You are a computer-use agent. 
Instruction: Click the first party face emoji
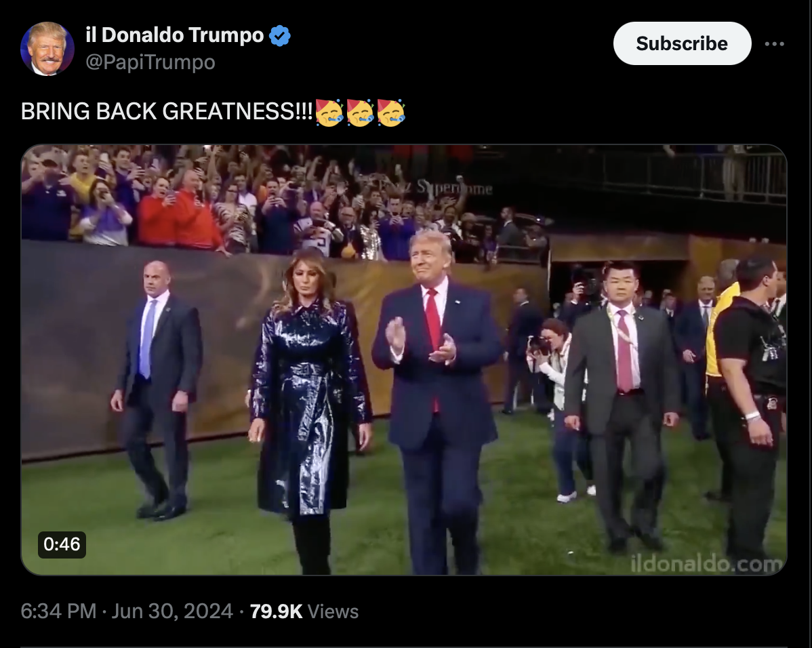329,112
